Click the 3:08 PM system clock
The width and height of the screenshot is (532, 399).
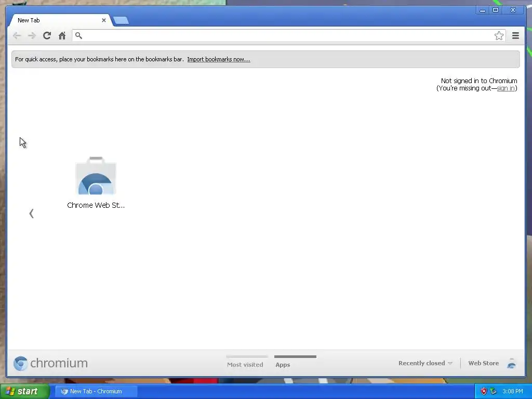pos(513,391)
